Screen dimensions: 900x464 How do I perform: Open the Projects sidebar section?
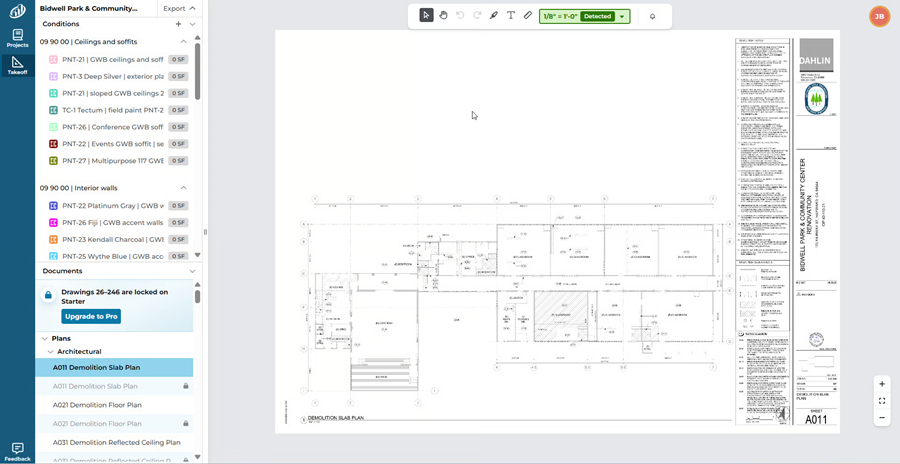(x=17, y=38)
